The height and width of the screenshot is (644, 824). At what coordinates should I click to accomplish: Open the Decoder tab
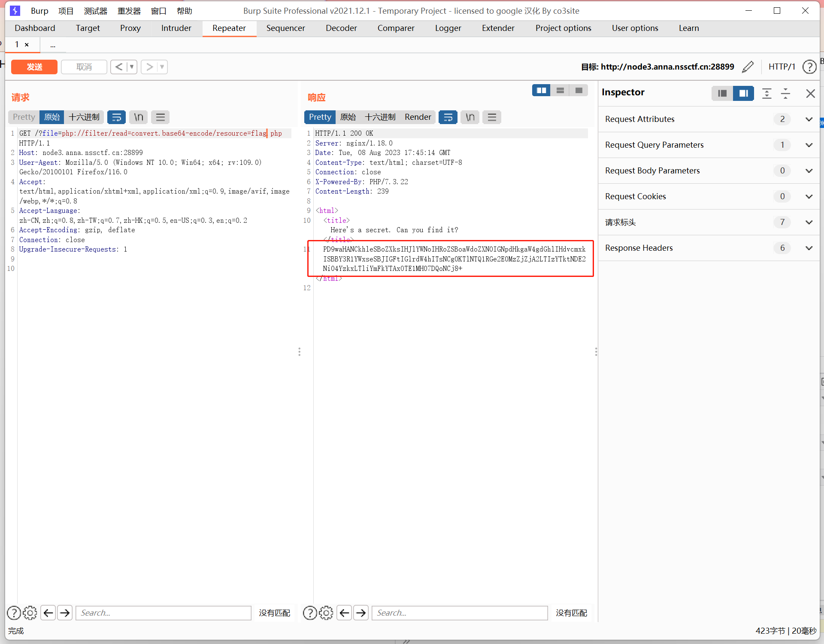click(341, 28)
